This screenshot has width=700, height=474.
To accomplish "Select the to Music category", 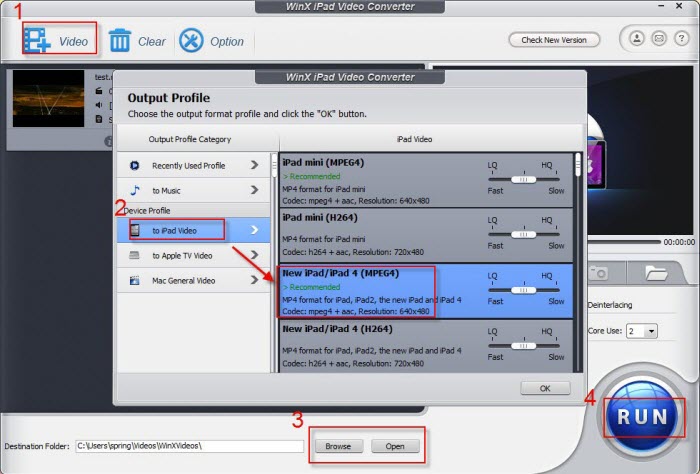I will [194, 190].
